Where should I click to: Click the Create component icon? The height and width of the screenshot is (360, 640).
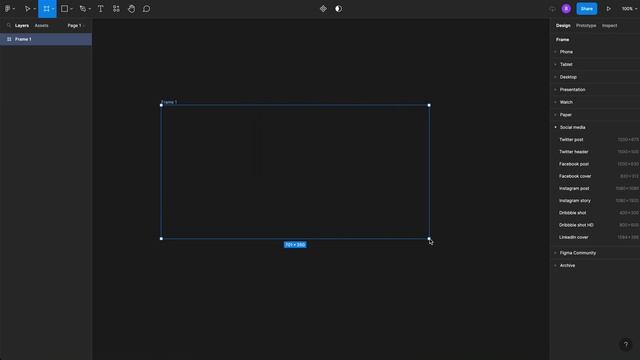click(323, 9)
